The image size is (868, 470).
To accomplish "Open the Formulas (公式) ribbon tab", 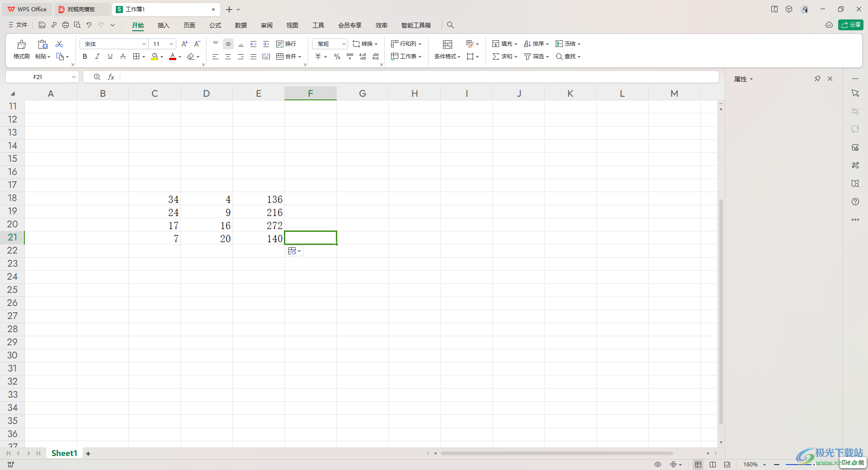I will (x=215, y=25).
